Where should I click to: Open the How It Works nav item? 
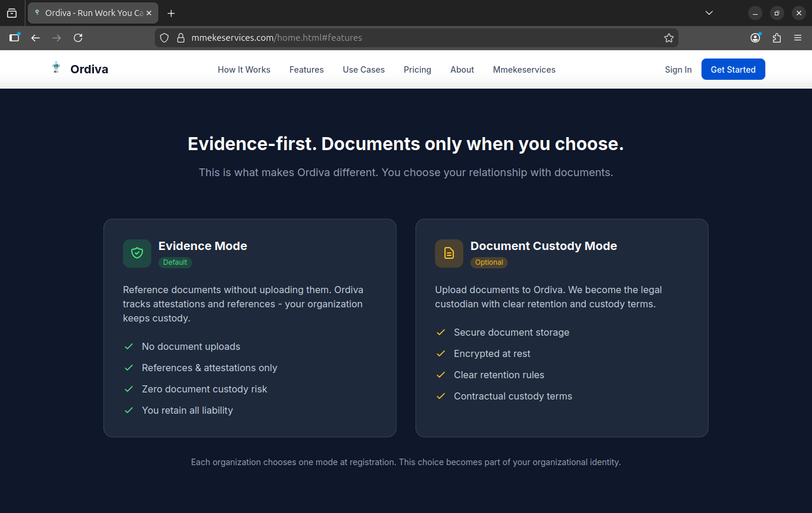click(244, 70)
